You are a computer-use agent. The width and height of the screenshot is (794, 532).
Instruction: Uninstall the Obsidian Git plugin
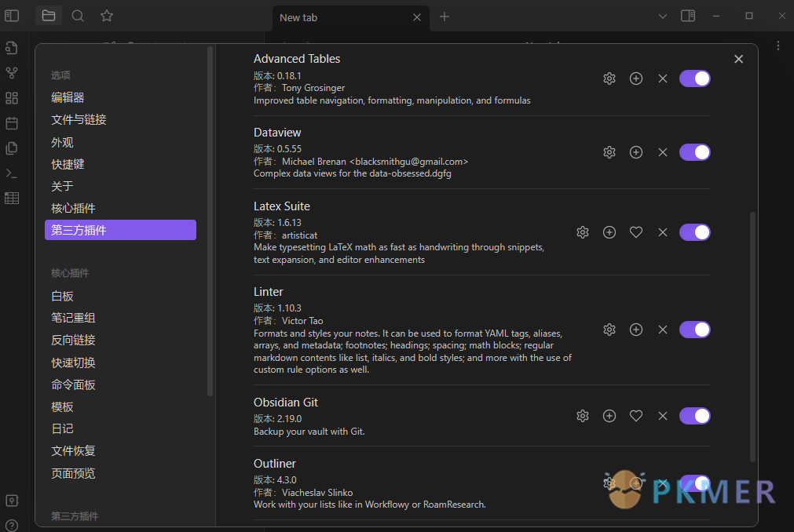coord(662,416)
